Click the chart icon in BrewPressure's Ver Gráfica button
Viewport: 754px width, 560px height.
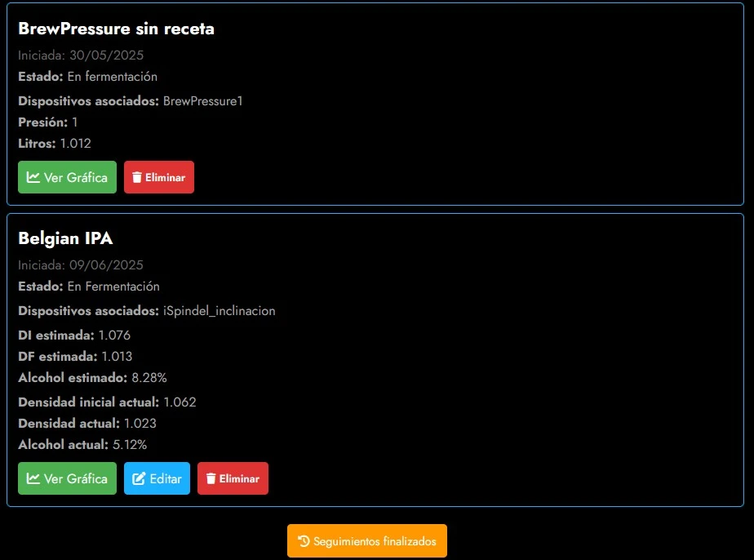click(33, 177)
